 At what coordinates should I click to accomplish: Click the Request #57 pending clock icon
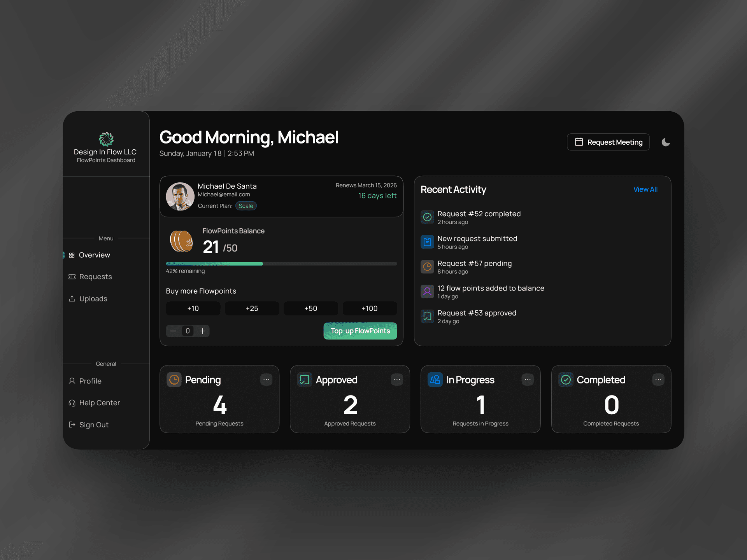coord(427,267)
